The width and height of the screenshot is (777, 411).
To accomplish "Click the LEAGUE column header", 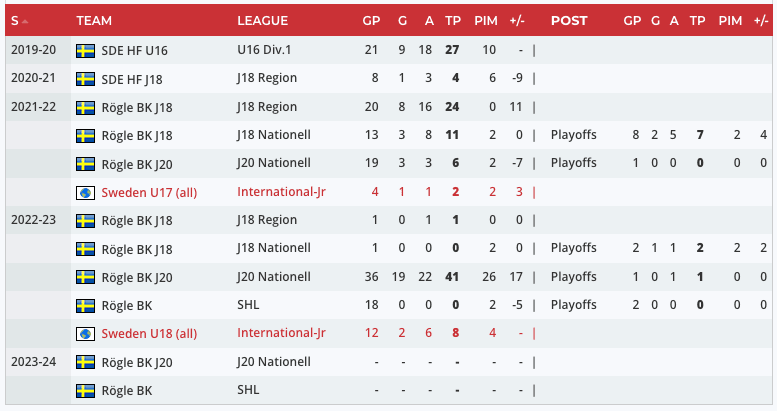I will pos(262,21).
